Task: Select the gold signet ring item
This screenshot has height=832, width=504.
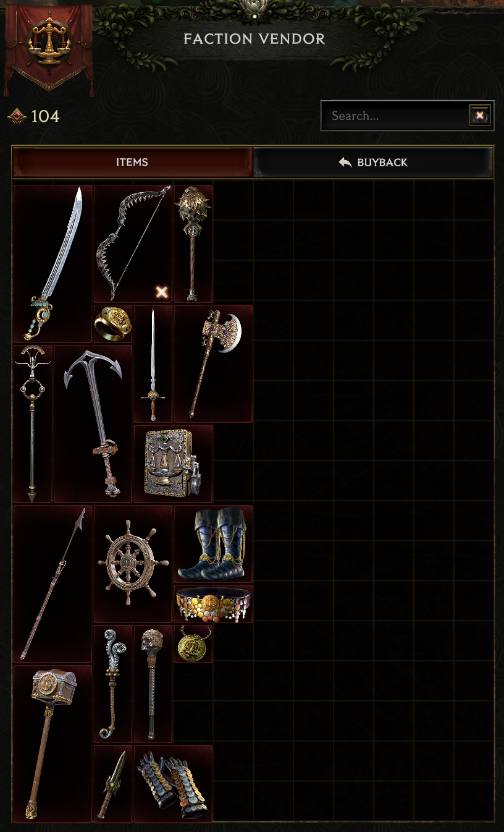Action: (x=113, y=323)
